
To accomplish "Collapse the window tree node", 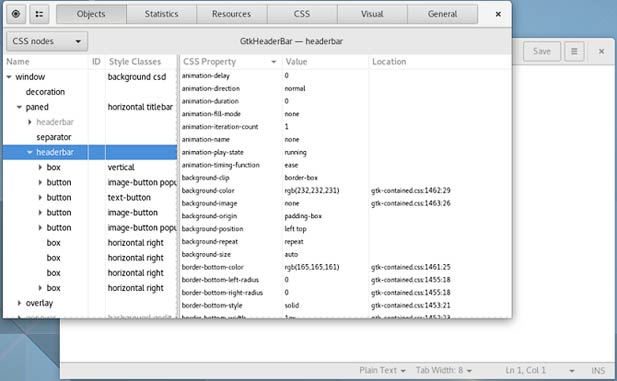I will point(9,77).
